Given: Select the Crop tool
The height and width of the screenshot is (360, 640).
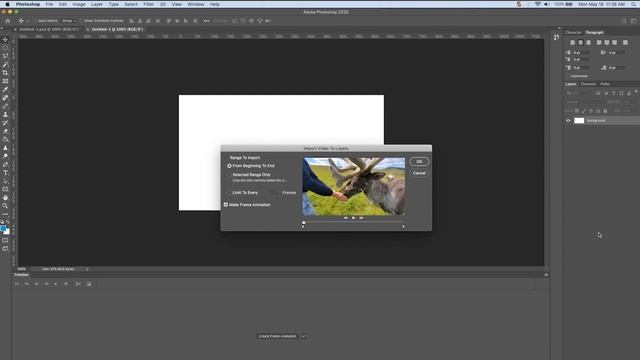Looking at the screenshot, I should tap(5, 73).
